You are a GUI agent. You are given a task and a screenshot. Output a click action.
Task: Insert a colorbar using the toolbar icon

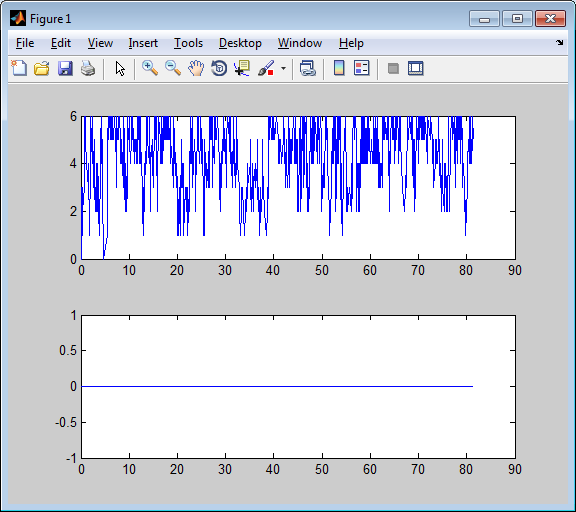339,68
